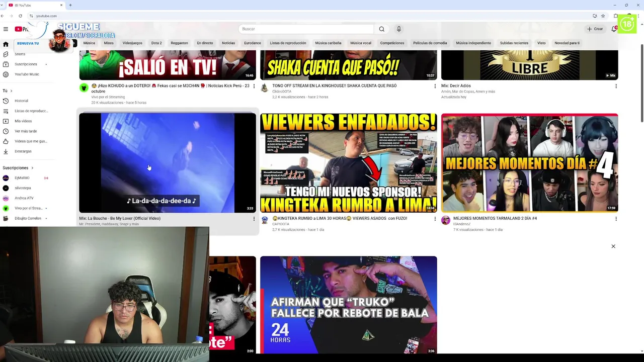The image size is (644, 362).
Task: Reload the page with browser refresh icon
Action: (20, 16)
